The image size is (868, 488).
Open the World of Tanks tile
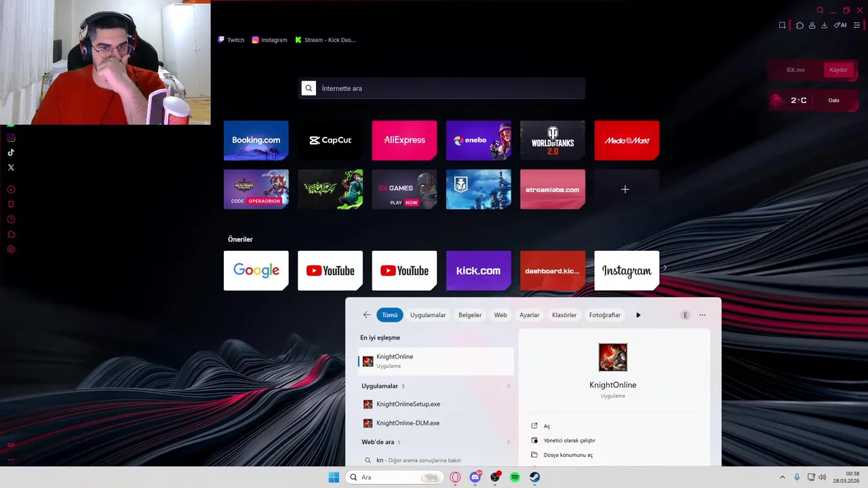553,140
